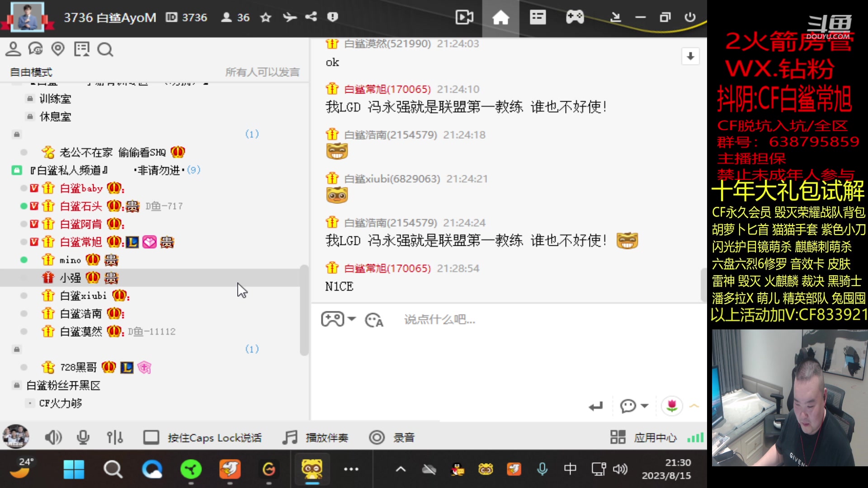Open audio settings sliders icon
Image resolution: width=868 pixels, height=488 pixels.
click(x=114, y=437)
